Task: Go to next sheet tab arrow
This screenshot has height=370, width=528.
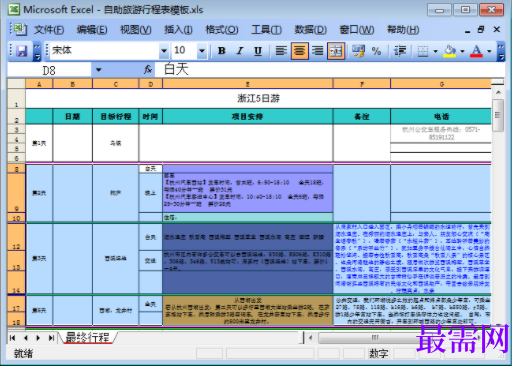Action: tap(38, 338)
